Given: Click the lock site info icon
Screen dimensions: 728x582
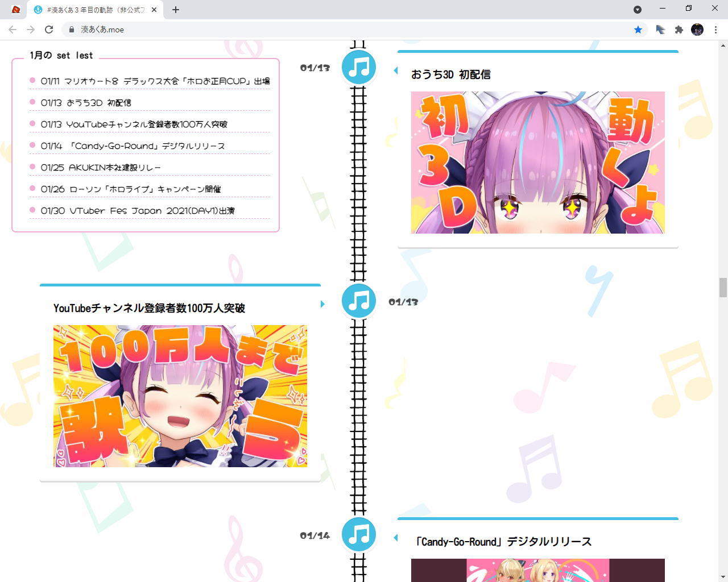Looking at the screenshot, I should pyautogui.click(x=72, y=30).
